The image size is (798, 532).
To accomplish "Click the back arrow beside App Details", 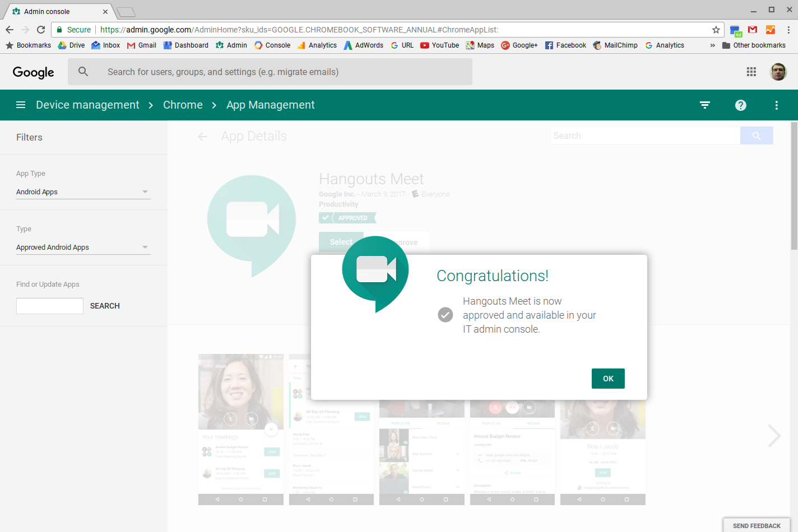I will click(x=203, y=137).
